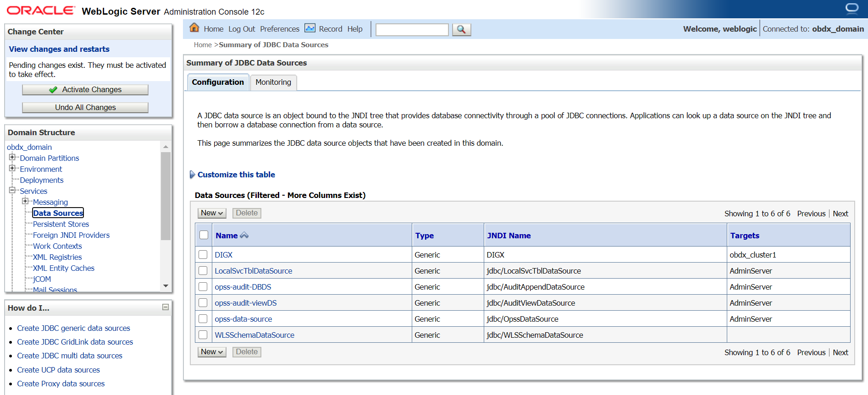Open the New dropdown above the table

point(212,213)
